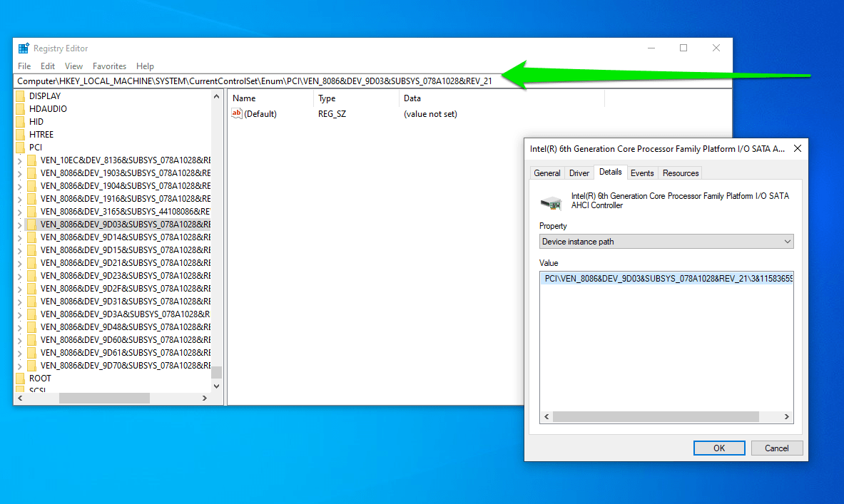Expand the VEN_8086&DEV_9D21 key
Image resolution: width=844 pixels, height=504 pixels.
tap(20, 264)
